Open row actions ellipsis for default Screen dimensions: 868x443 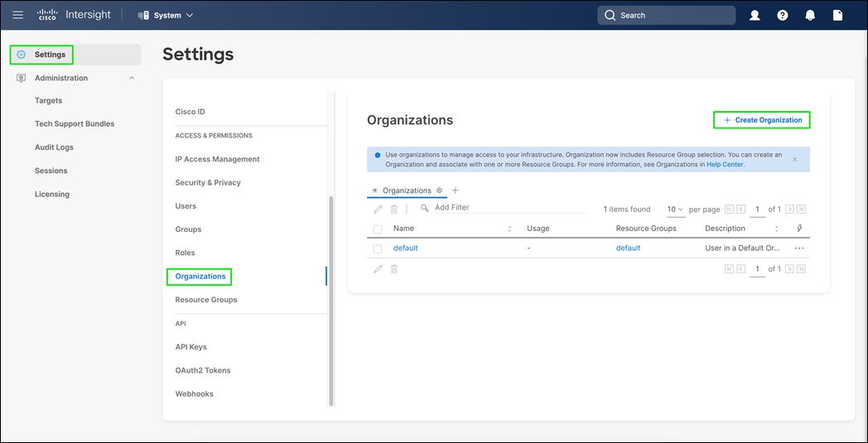798,248
